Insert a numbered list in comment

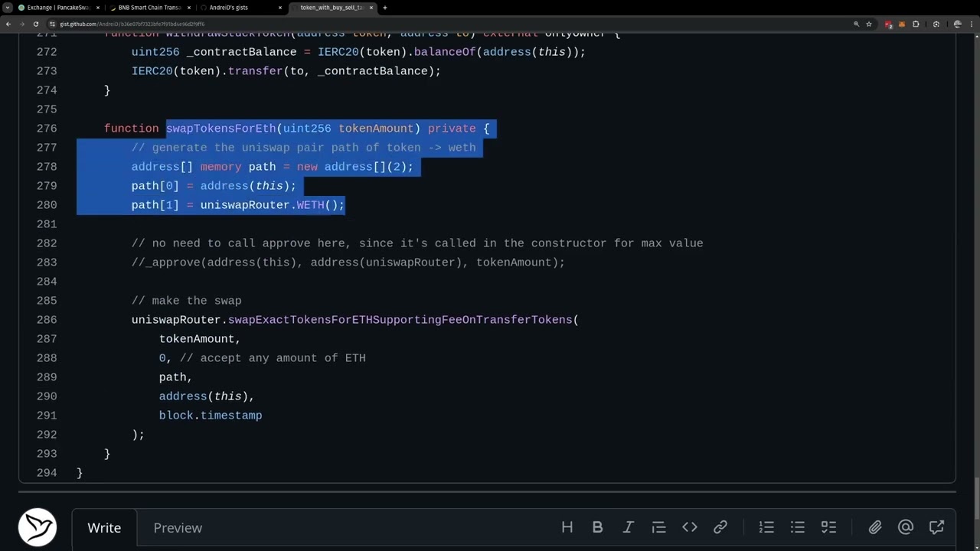click(x=766, y=527)
